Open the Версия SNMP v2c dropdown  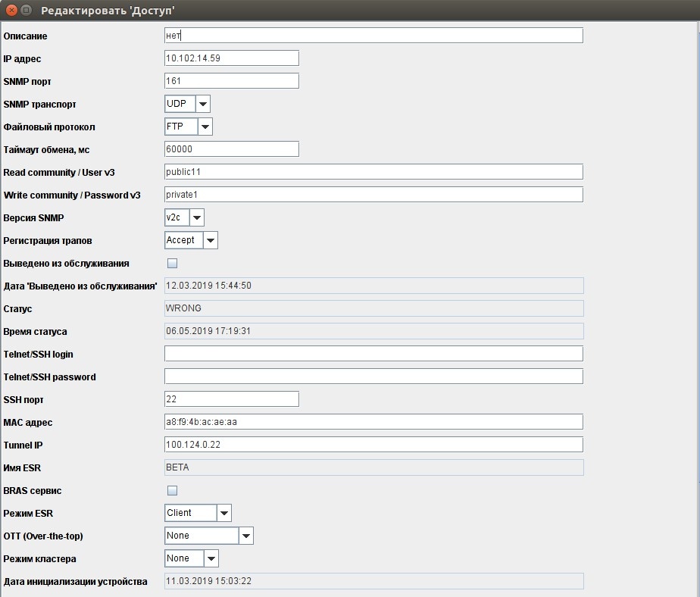[x=196, y=217]
